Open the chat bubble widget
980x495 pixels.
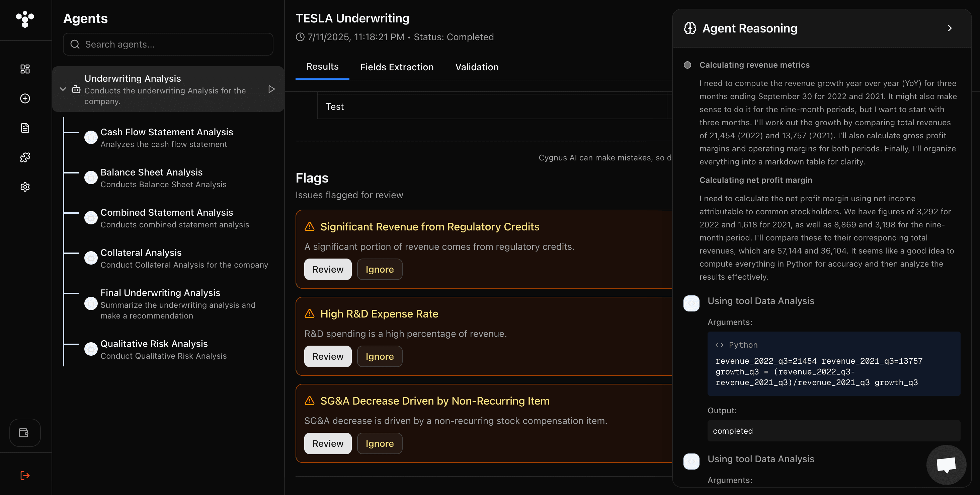click(946, 465)
